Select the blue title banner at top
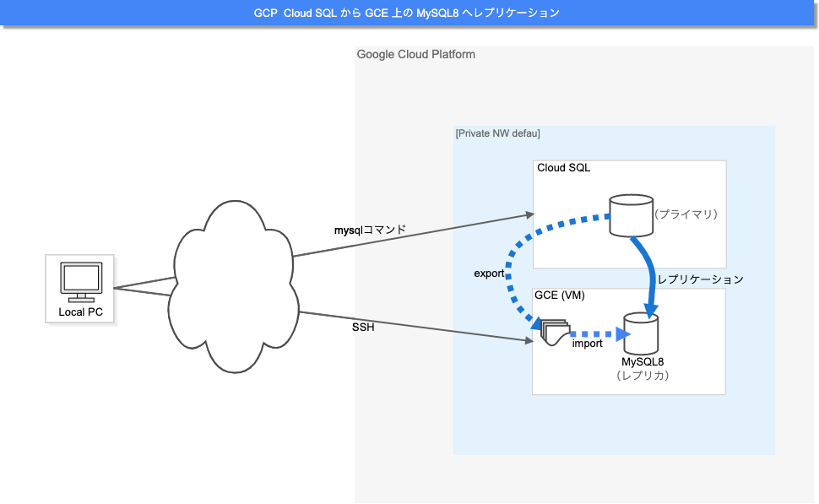Image resolution: width=819 pixels, height=504 pixels. pyautogui.click(x=408, y=13)
